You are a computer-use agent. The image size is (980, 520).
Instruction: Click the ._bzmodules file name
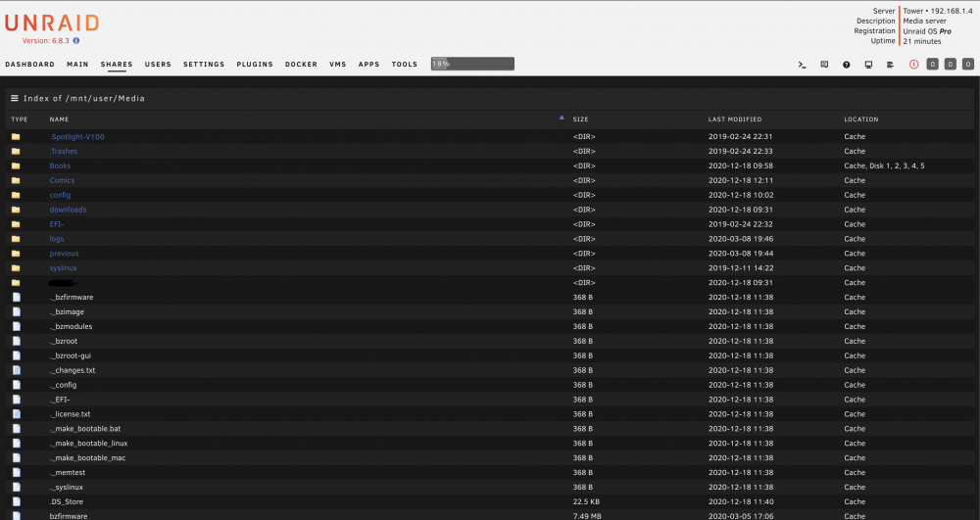[x=72, y=326]
